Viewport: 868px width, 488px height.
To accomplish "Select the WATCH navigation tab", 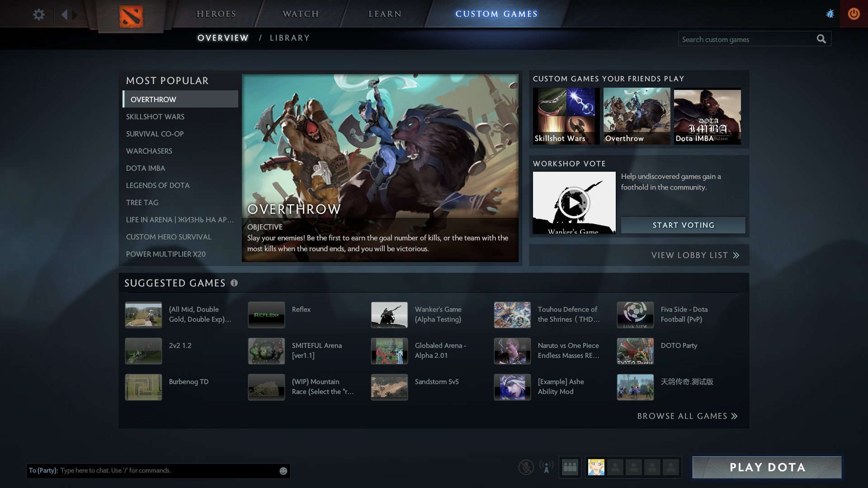I will pos(301,13).
